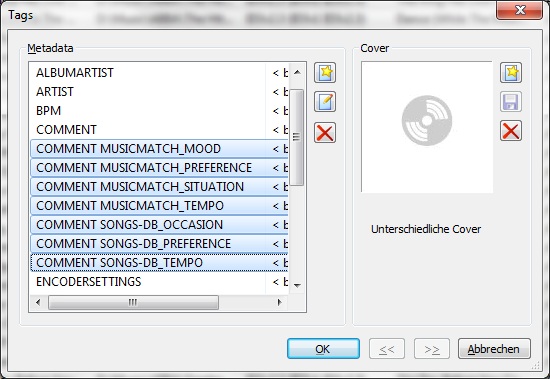Select the ALBUMARTIST metadata row
Image resolution: width=550 pixels, height=379 pixels.
[x=159, y=73]
